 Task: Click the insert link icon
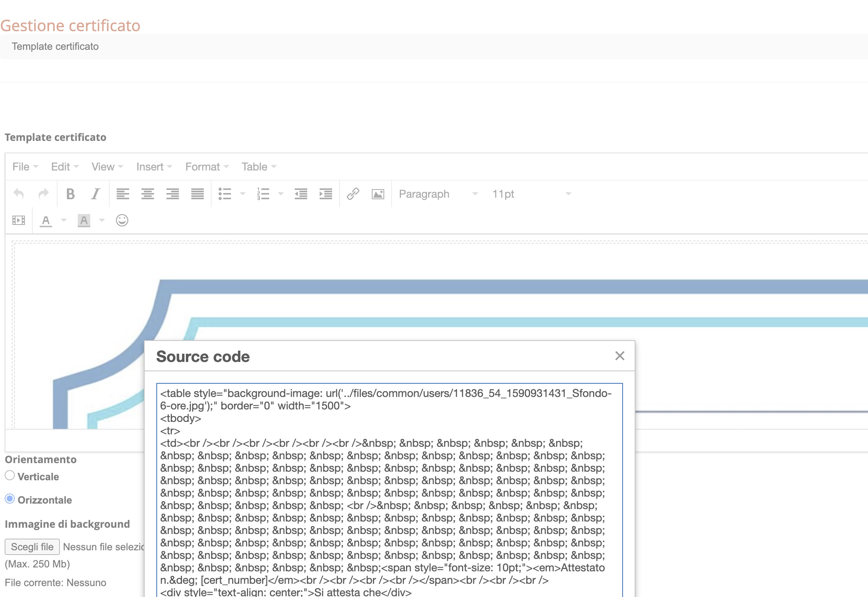pyautogui.click(x=353, y=194)
